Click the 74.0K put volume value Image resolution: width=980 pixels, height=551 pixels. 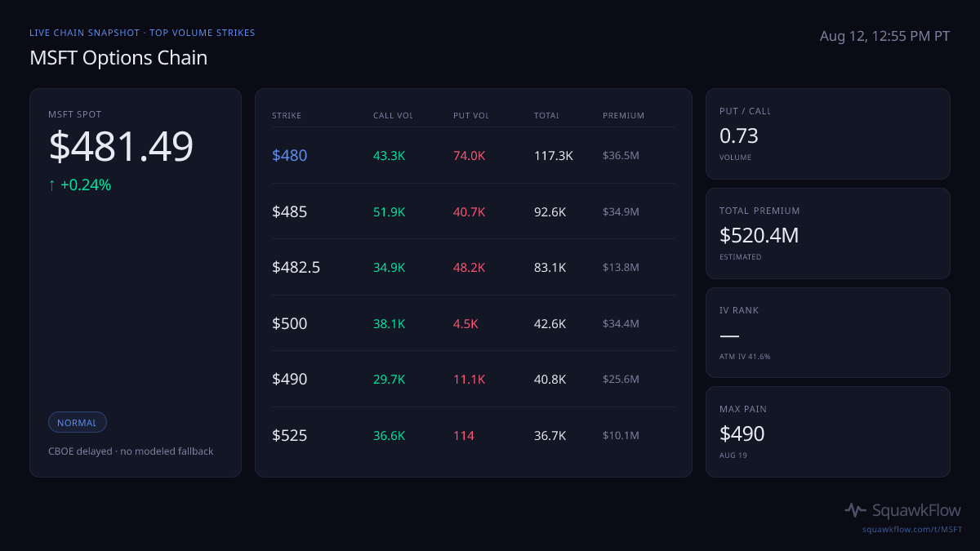(x=469, y=155)
